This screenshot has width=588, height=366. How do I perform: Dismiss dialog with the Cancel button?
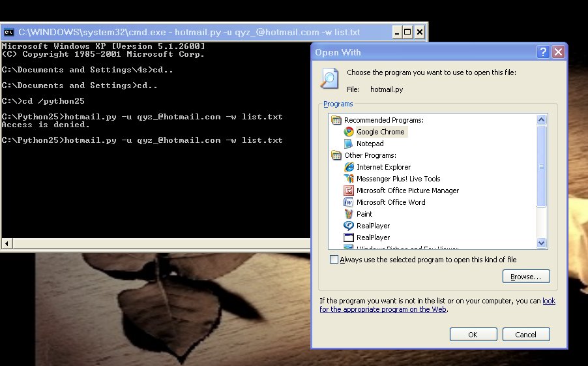click(526, 335)
